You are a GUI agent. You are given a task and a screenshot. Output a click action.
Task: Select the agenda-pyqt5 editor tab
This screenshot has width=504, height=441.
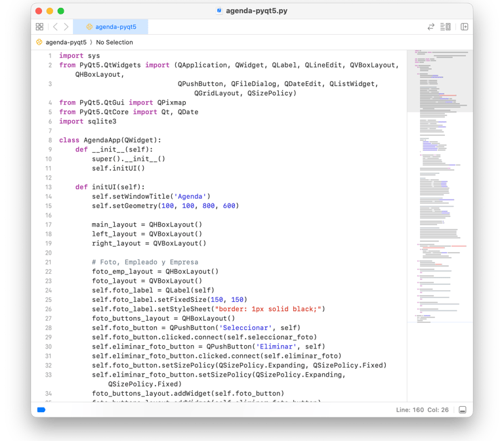coord(110,27)
